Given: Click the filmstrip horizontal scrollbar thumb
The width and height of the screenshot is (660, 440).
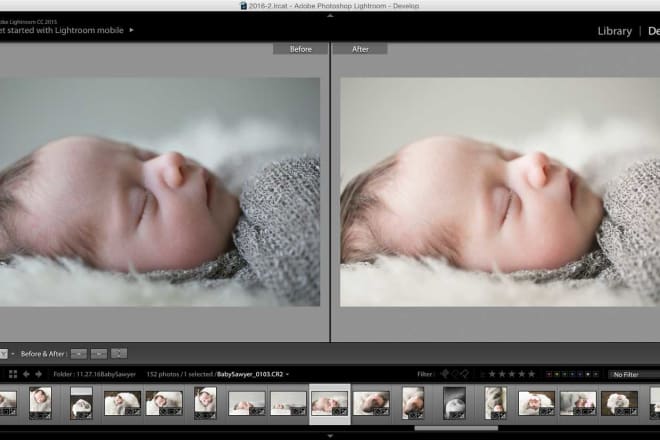Looking at the screenshot, I should (x=456, y=428).
